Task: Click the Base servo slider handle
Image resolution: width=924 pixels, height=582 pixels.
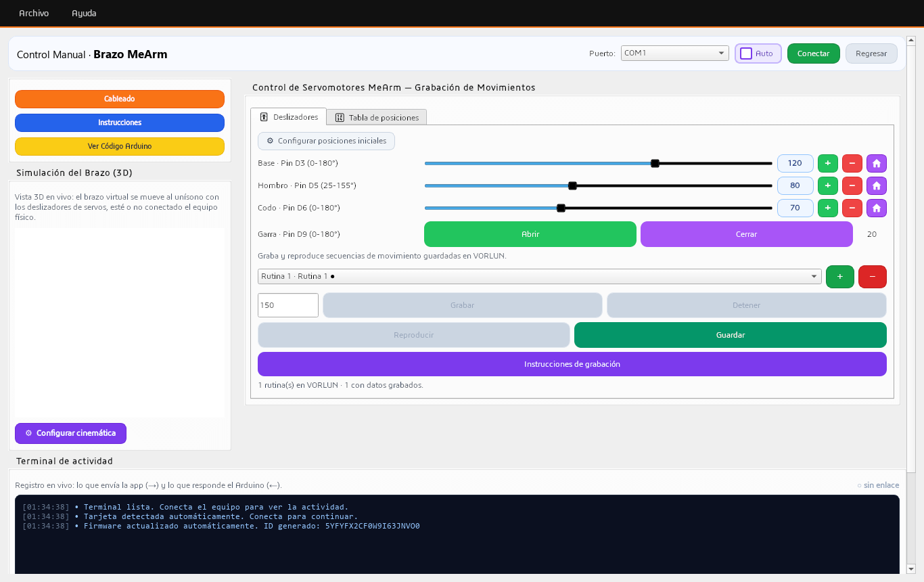Action: click(655, 163)
